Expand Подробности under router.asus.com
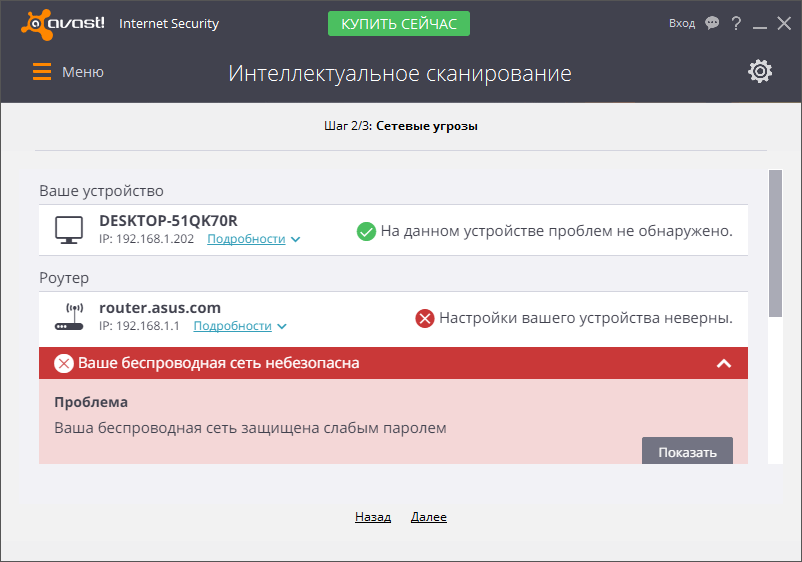 point(239,326)
